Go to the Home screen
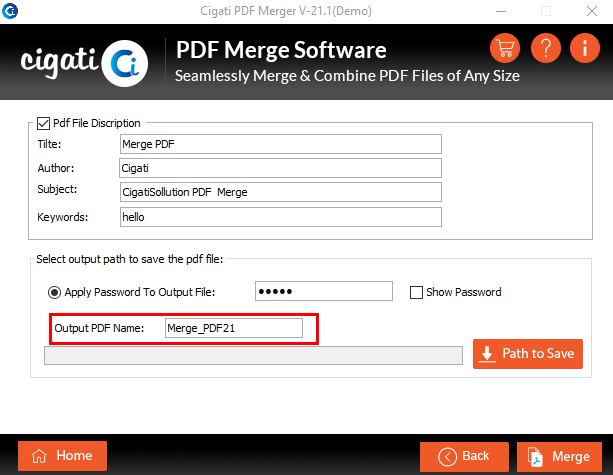The width and height of the screenshot is (613, 475). (x=62, y=456)
